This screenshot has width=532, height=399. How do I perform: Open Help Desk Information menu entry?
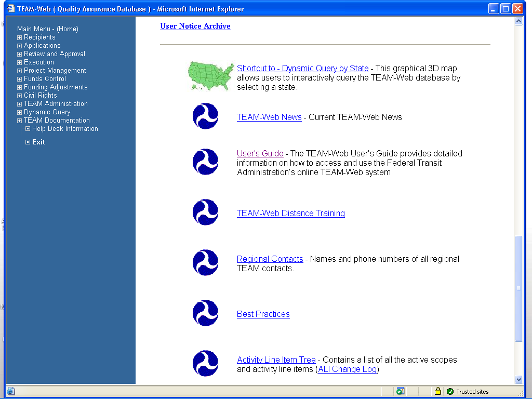(65, 129)
